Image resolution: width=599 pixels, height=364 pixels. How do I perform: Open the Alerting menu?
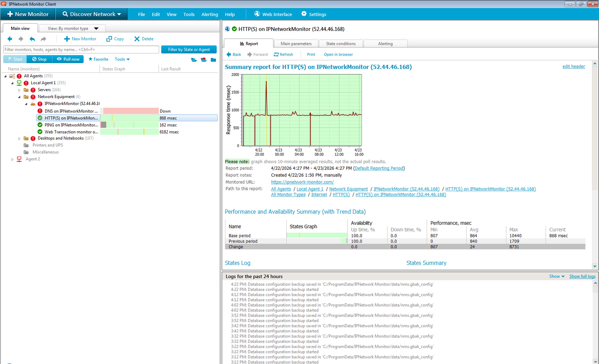pos(210,14)
